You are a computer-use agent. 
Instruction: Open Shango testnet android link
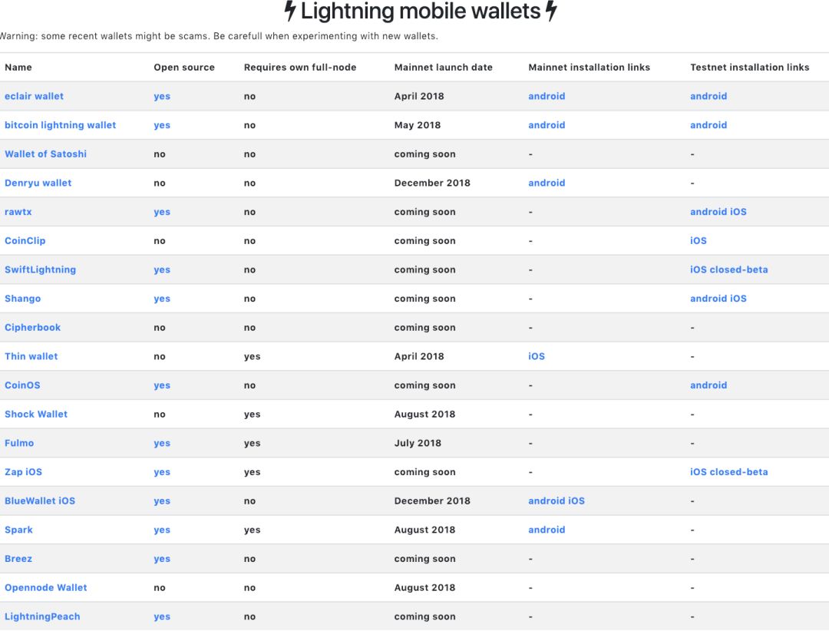point(708,299)
